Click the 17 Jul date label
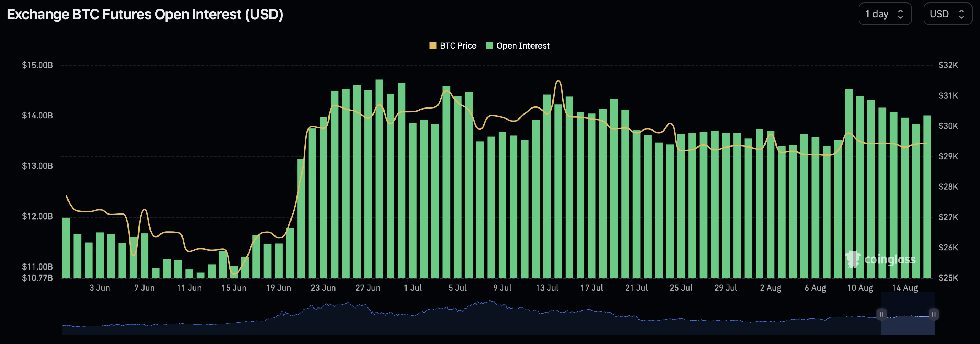 [592, 288]
